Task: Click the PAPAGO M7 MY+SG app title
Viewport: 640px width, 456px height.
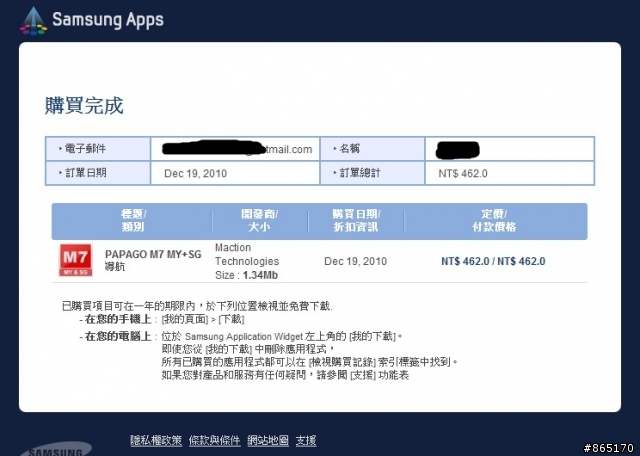Action: pos(153,254)
